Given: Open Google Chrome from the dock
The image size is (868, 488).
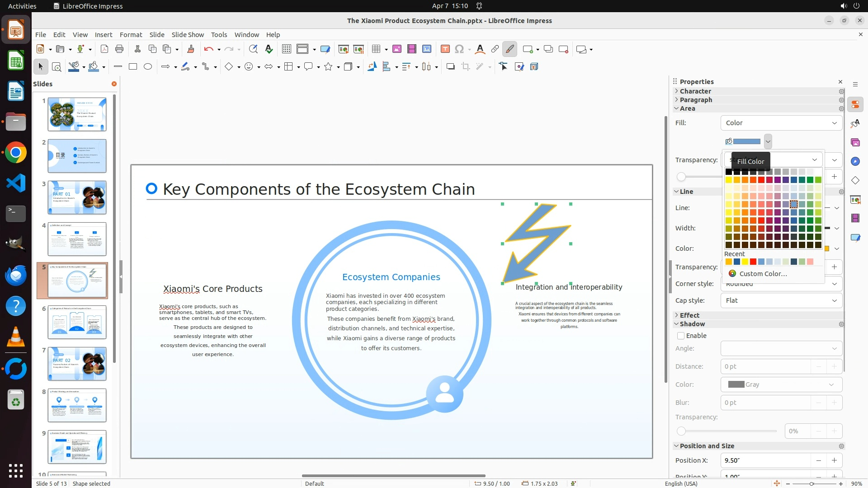Looking at the screenshot, I should (x=16, y=153).
